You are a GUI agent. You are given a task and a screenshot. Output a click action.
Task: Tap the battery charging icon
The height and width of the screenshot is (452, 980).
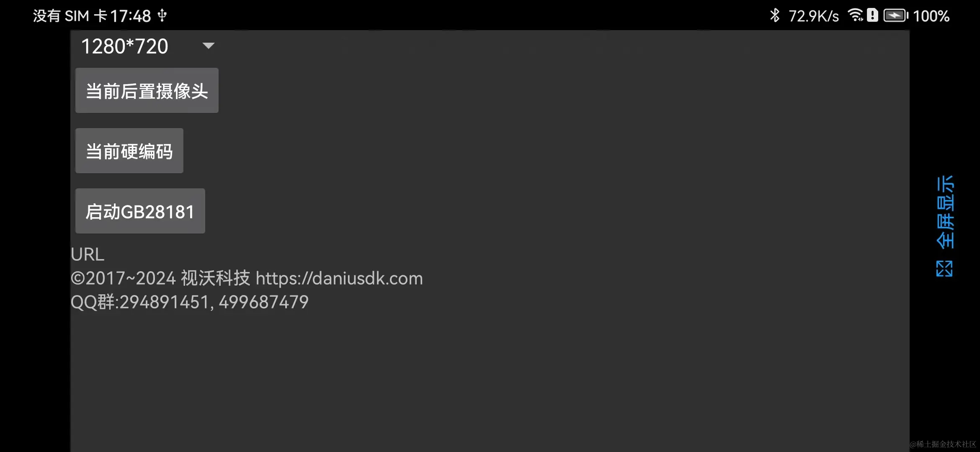pos(896,16)
